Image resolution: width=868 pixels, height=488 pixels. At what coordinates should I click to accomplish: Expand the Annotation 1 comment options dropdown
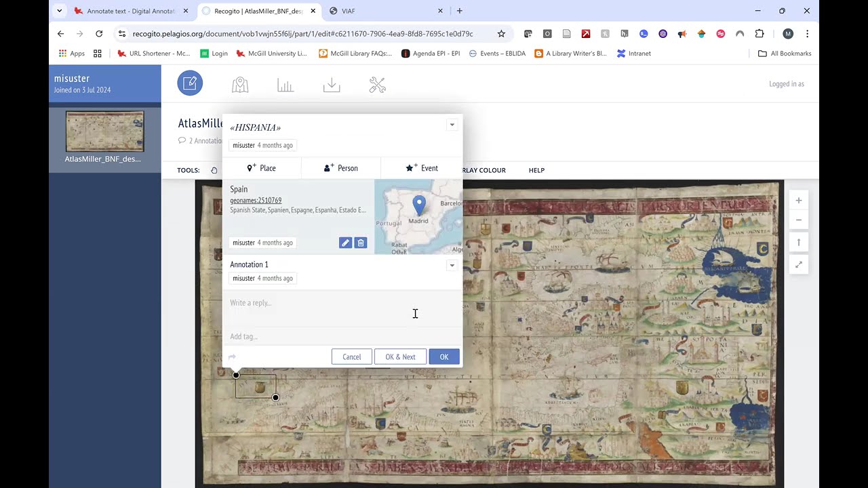pyautogui.click(x=452, y=265)
